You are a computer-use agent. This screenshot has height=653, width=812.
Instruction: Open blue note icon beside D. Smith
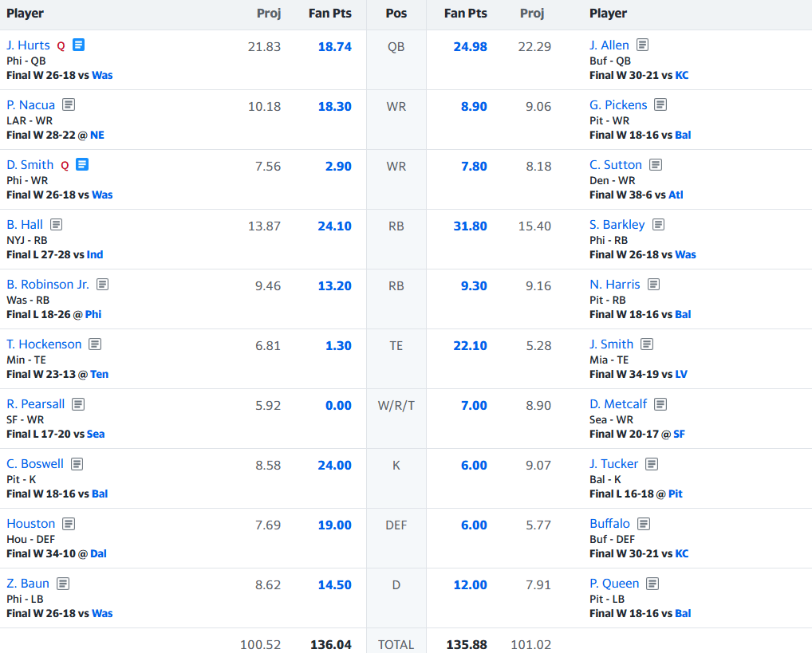point(82,165)
